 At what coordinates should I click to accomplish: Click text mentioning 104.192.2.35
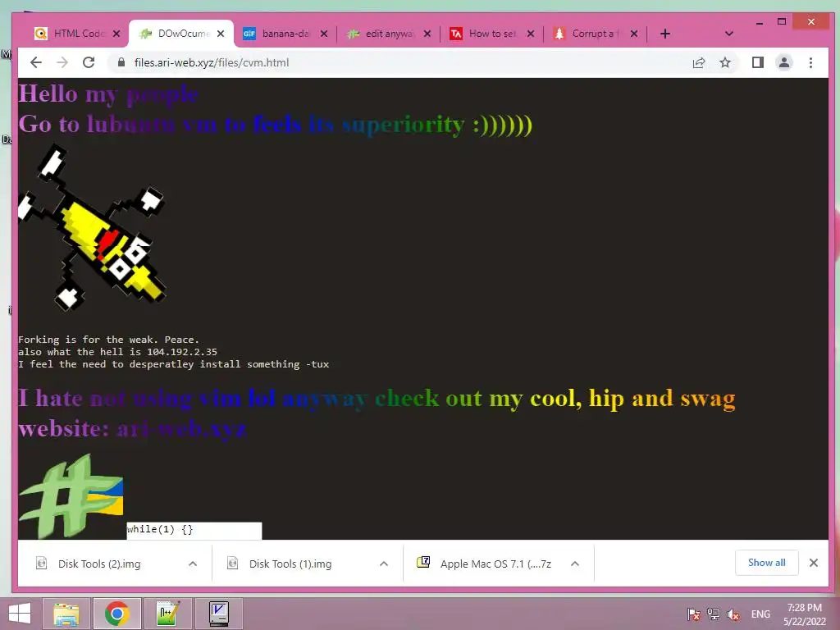(117, 352)
